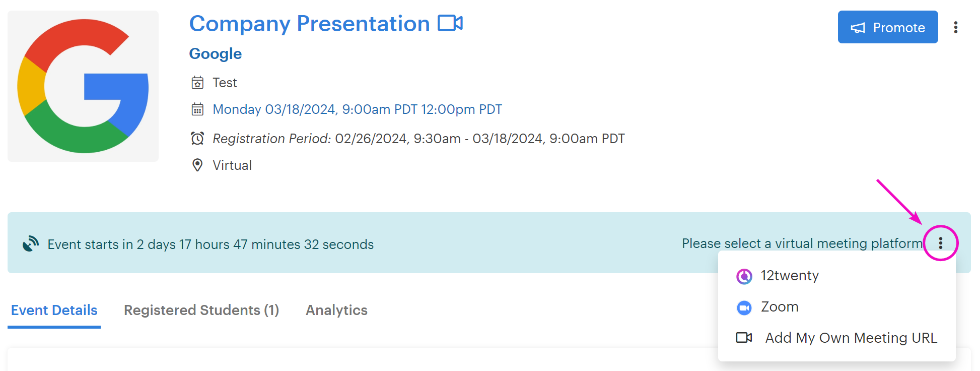Click the Company Presentation title link
Viewport: 980px width, 371px height.
coord(309,24)
